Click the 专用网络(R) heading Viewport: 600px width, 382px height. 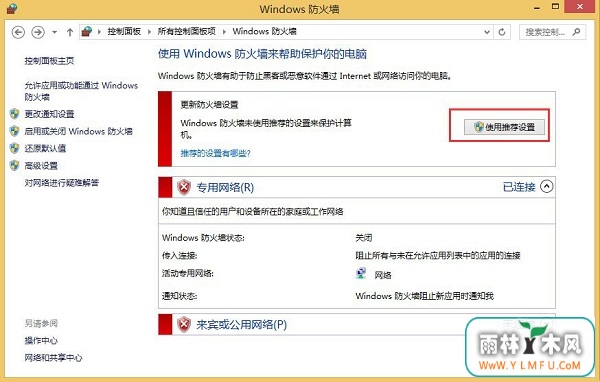pos(225,187)
